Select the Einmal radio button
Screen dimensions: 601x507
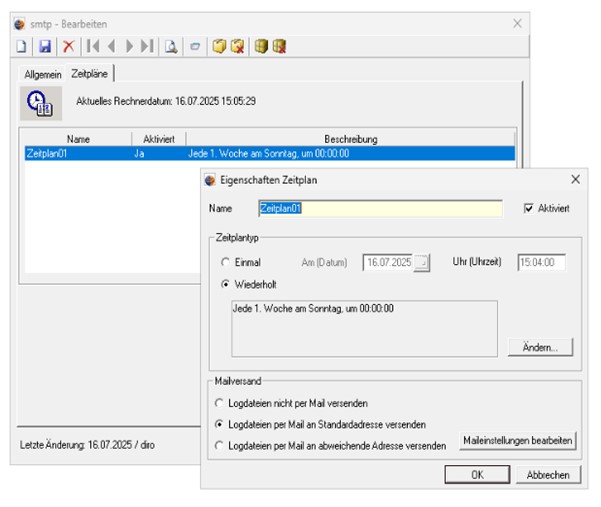(225, 263)
